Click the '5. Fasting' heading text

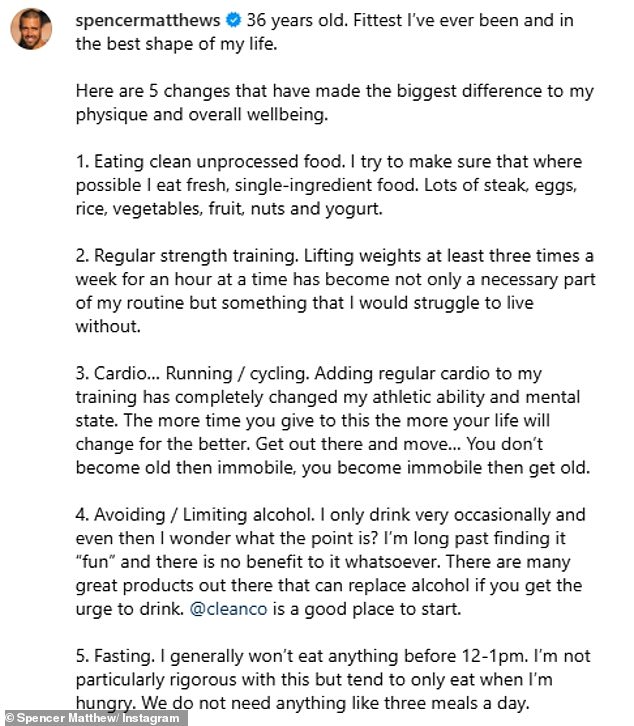[115, 656]
